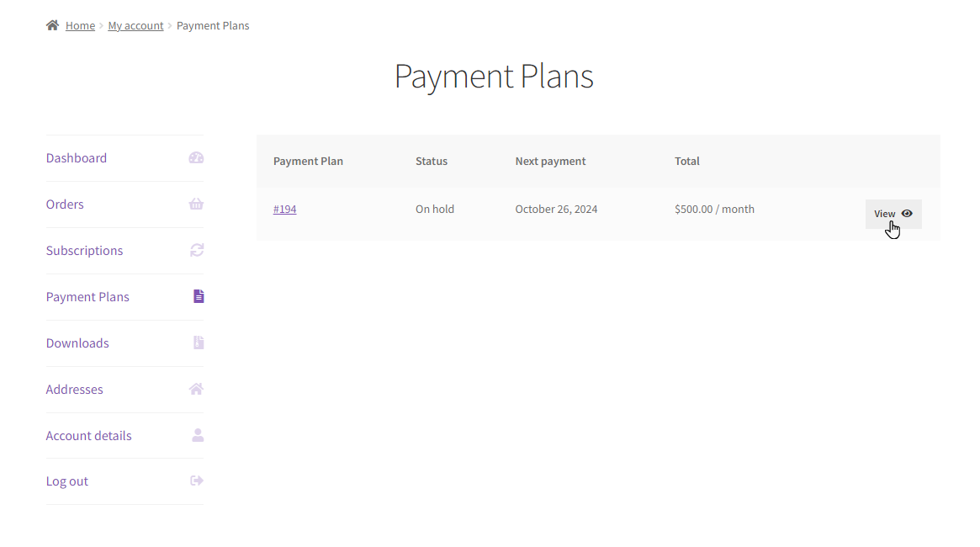The image size is (980, 547).
Task: Go to the Home breadcrumb link
Action: tap(80, 25)
